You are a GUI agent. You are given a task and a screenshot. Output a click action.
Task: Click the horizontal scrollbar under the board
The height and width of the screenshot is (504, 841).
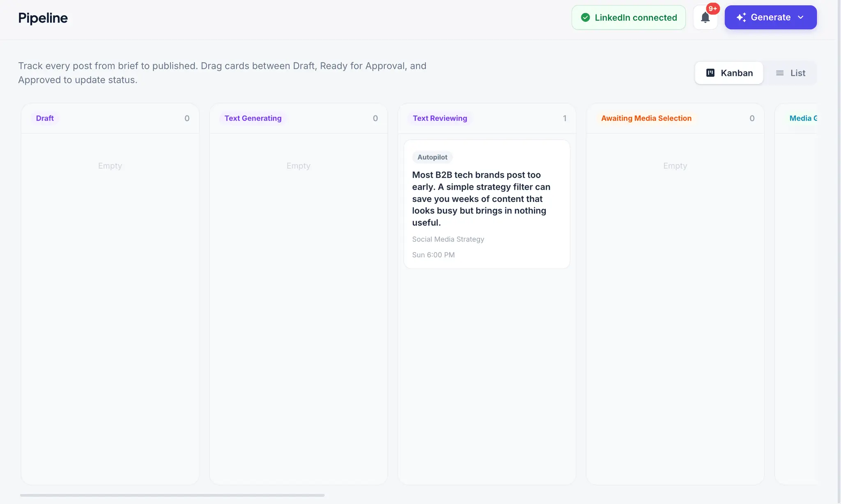coord(172,495)
